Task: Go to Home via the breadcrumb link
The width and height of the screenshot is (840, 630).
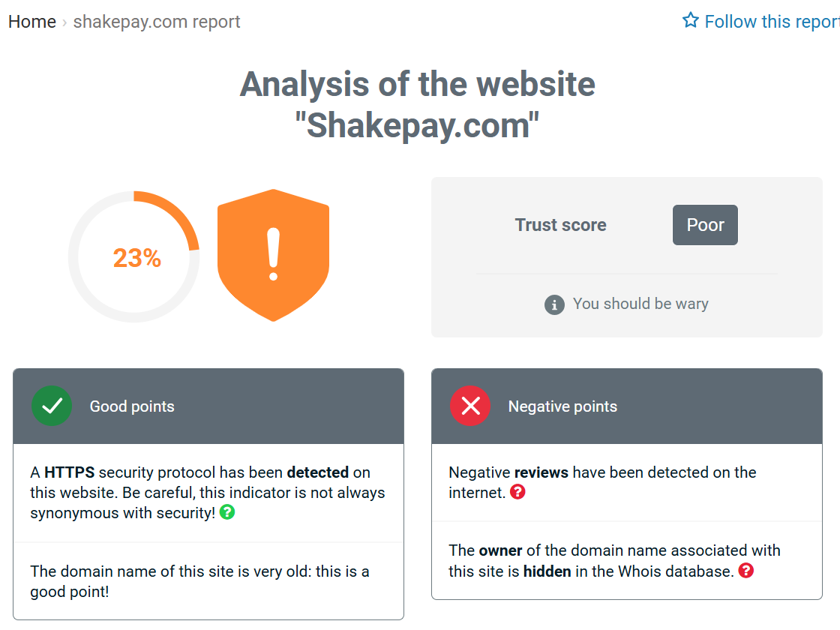Action: (31, 22)
